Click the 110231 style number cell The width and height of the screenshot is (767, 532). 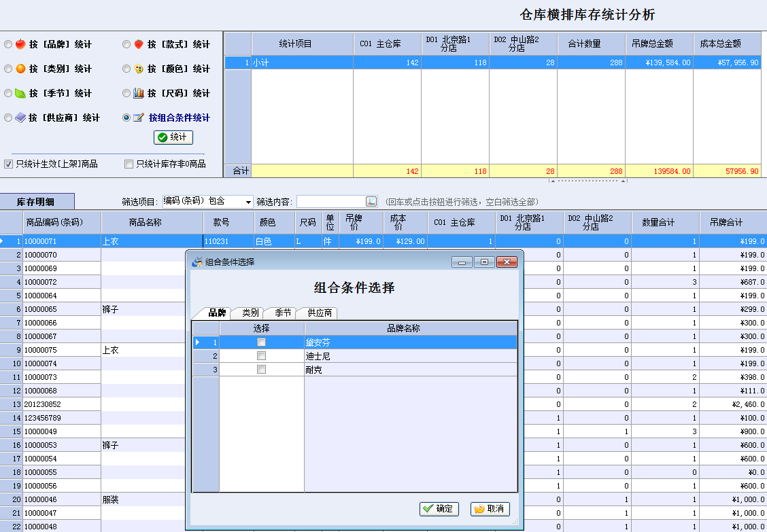pos(228,241)
